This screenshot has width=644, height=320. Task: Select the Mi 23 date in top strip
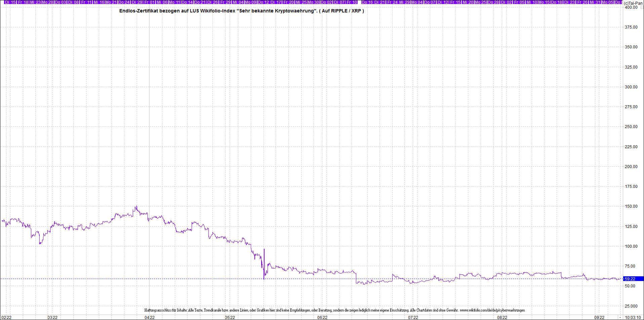[x=35, y=2]
